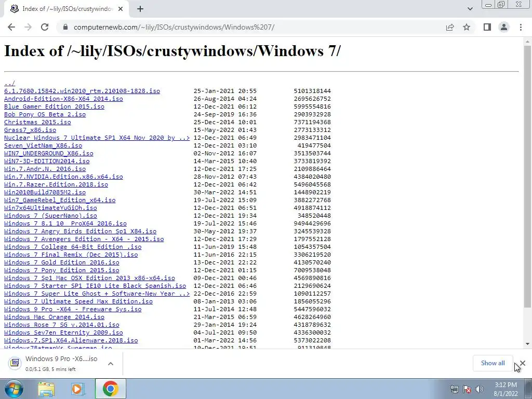Open Windows Explorer from taskbar
The image size is (532, 399).
46,389
